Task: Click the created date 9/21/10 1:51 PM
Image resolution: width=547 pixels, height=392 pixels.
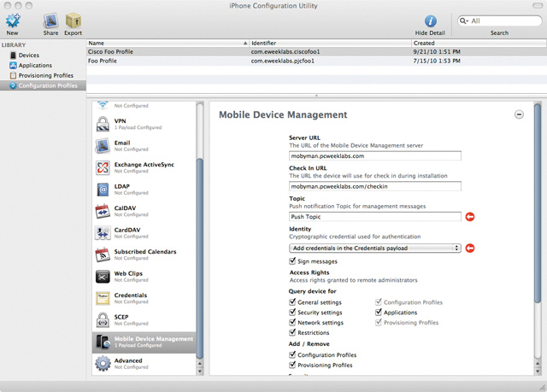Action: click(x=437, y=51)
